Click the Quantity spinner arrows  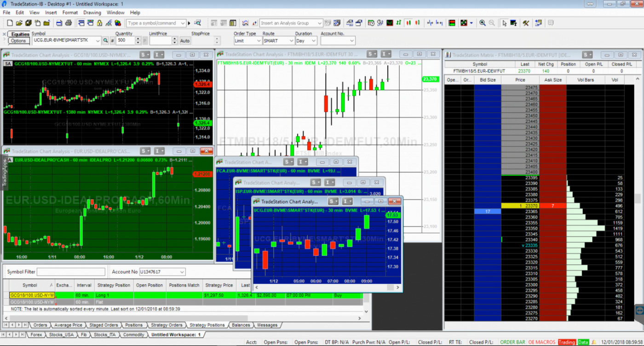pyautogui.click(x=138, y=41)
